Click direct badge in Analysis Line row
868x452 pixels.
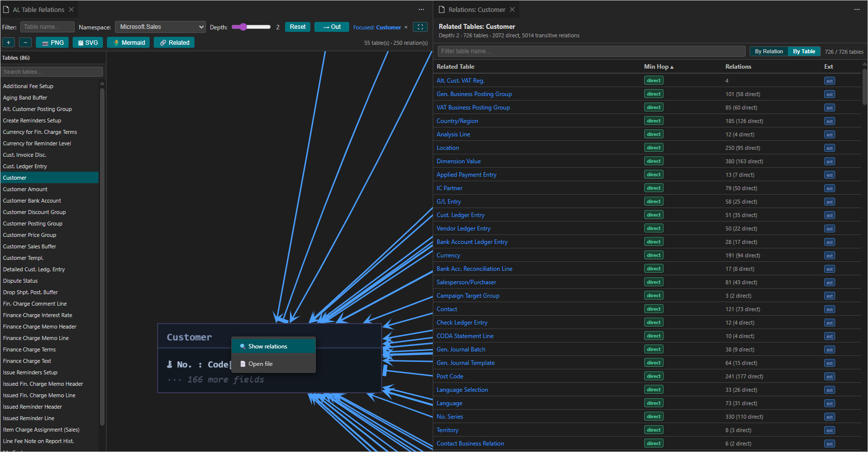(x=654, y=134)
